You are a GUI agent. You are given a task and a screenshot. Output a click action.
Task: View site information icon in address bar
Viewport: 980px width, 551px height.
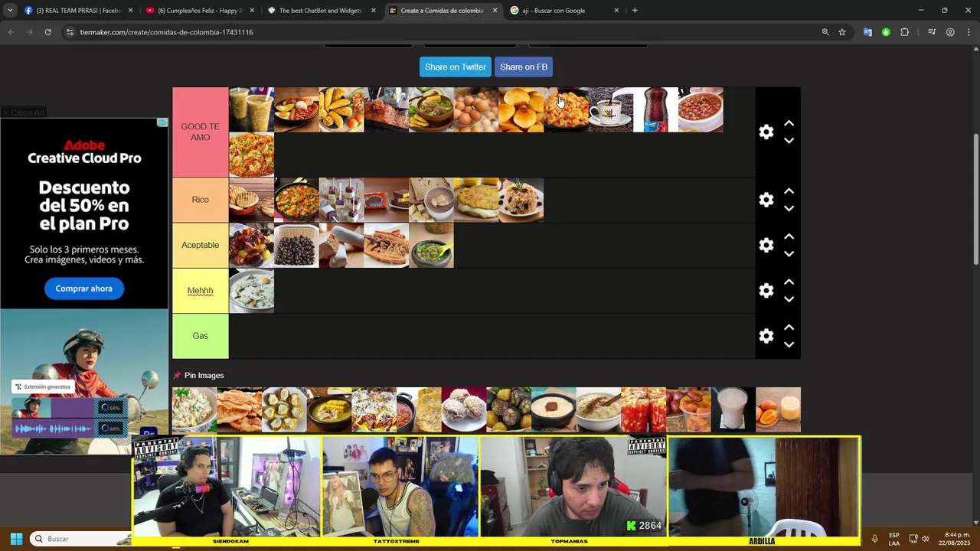click(x=70, y=32)
